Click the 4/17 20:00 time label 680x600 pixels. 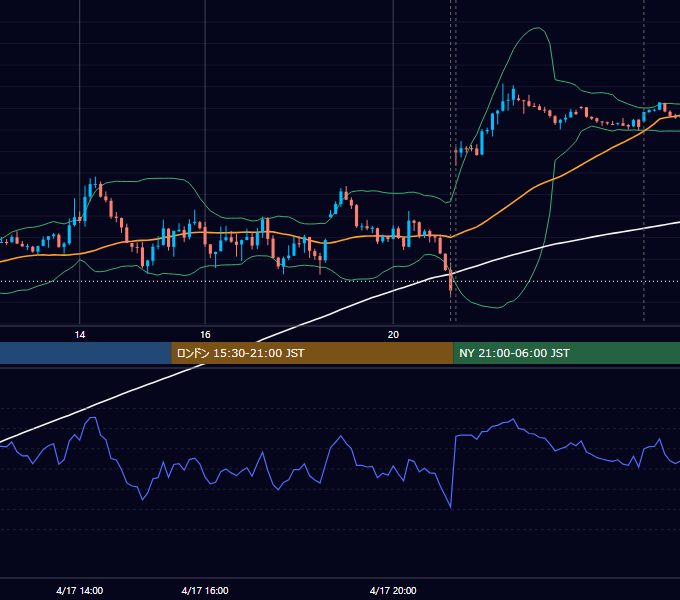click(393, 590)
